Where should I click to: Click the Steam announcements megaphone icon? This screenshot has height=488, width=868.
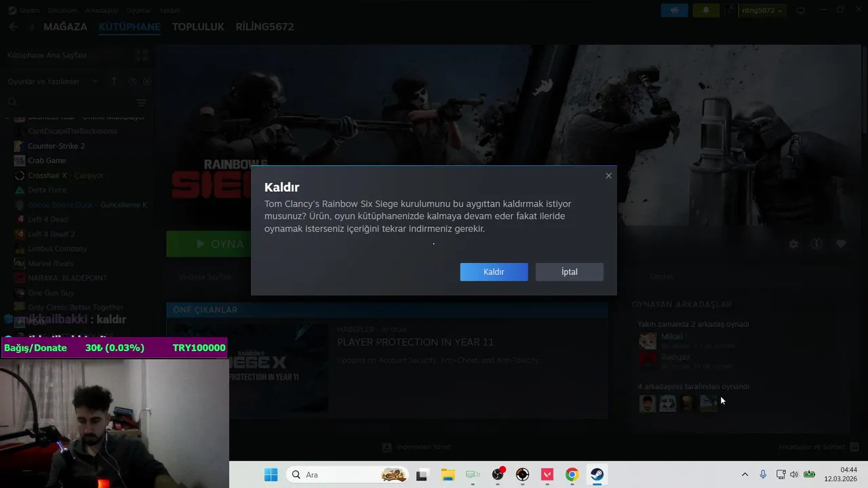[675, 10]
